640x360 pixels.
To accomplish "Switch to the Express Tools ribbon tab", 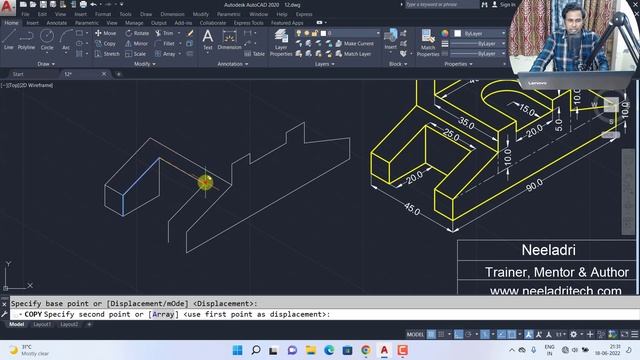I will click(248, 23).
